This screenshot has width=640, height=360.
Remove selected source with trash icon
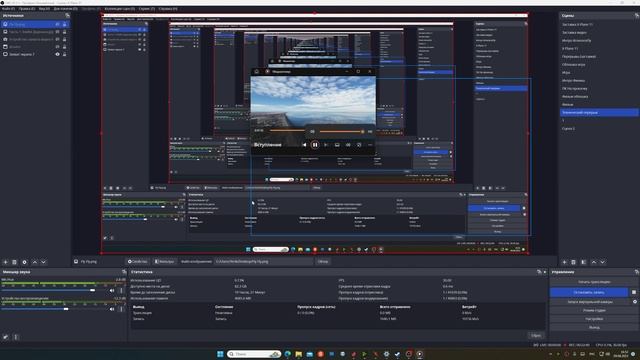[x=14, y=262]
